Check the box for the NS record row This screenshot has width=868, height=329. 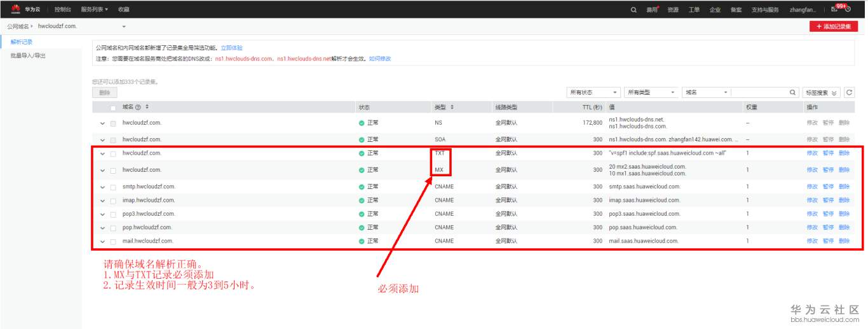point(113,123)
